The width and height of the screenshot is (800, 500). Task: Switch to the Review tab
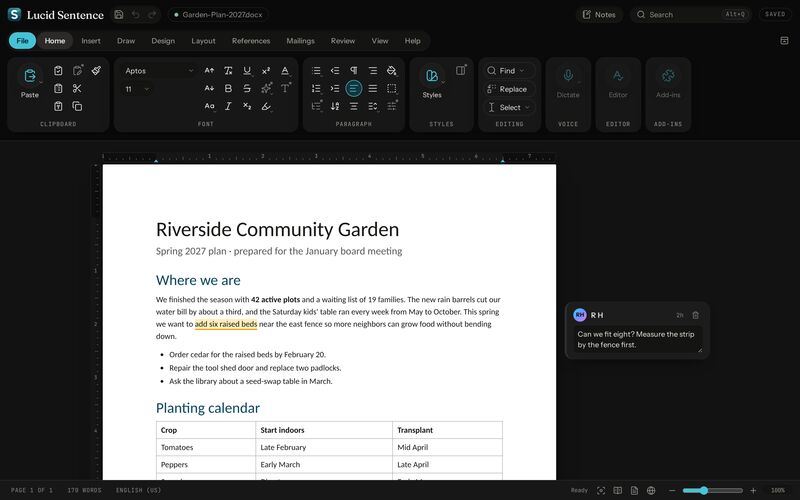pos(343,40)
